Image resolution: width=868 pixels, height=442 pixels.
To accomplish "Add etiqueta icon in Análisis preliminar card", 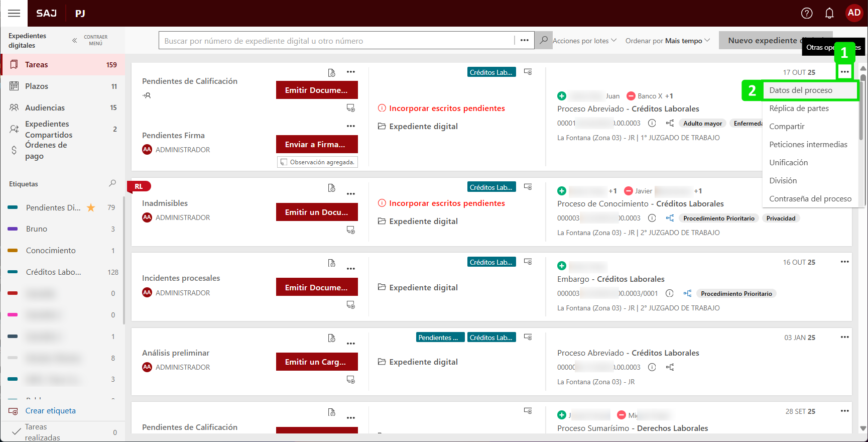I will 528,337.
